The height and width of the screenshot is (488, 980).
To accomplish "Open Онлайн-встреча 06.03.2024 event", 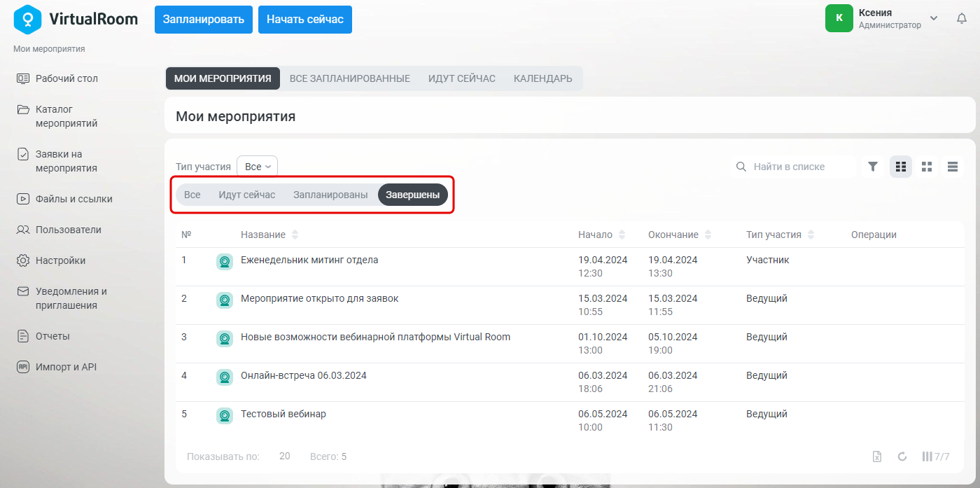I will click(304, 375).
